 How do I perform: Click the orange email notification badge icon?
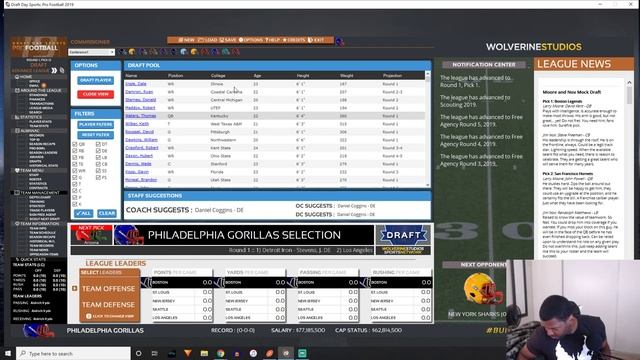44,85
